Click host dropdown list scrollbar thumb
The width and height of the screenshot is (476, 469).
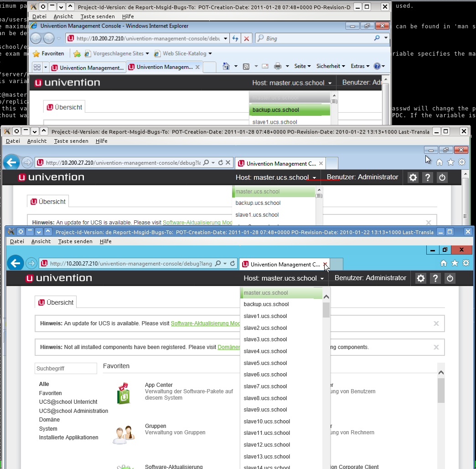click(326, 310)
